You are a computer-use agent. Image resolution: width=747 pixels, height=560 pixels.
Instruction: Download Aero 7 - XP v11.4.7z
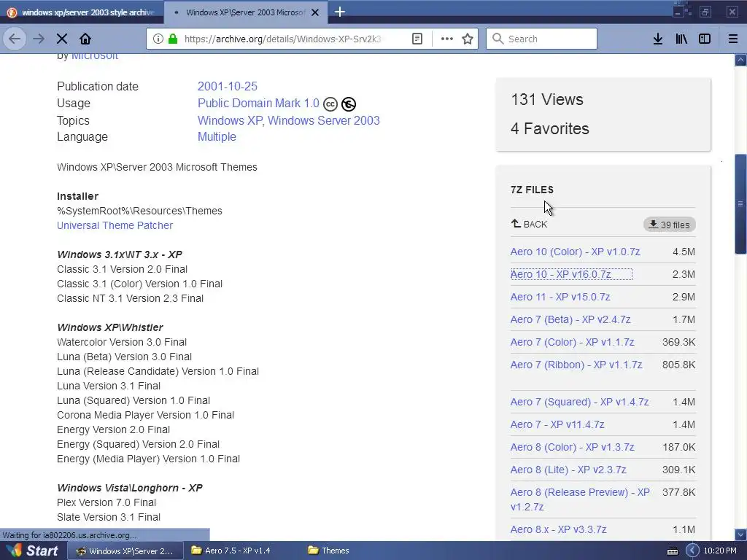[x=557, y=424]
